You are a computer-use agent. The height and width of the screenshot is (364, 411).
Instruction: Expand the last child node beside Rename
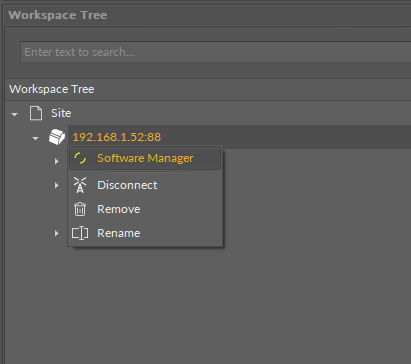pos(57,233)
